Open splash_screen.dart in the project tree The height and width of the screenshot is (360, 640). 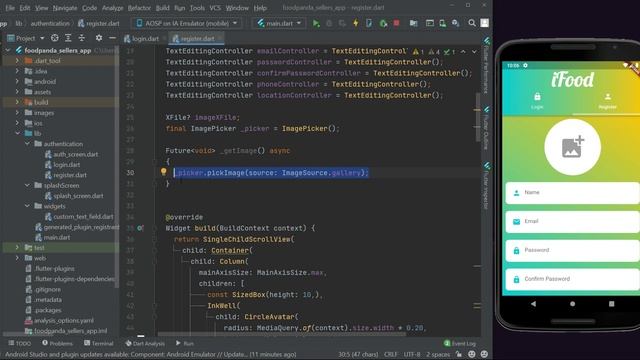pyautogui.click(x=78, y=196)
